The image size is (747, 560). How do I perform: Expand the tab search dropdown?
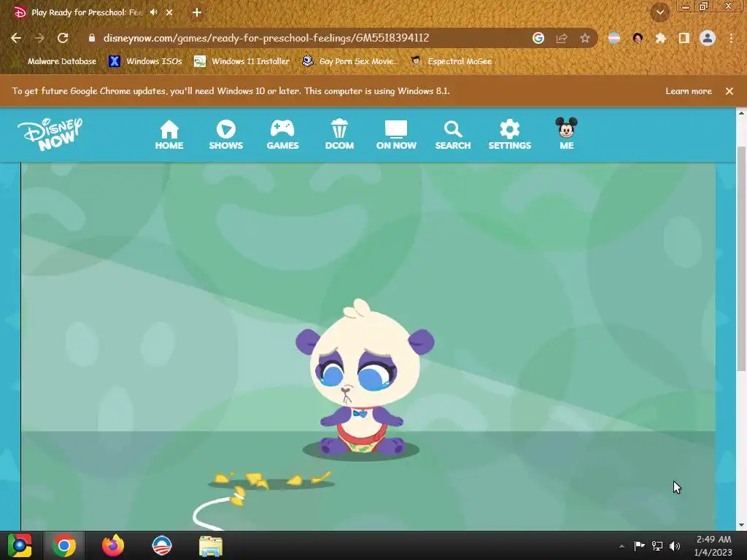659,12
